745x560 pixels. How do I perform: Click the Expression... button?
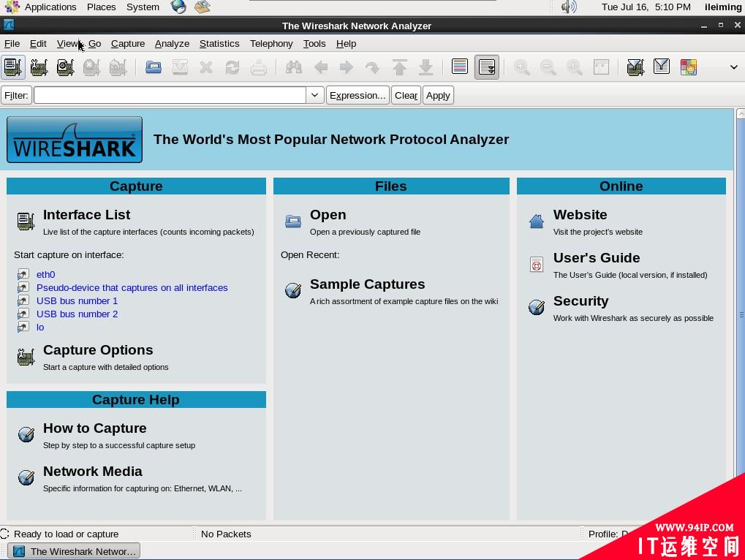358,95
